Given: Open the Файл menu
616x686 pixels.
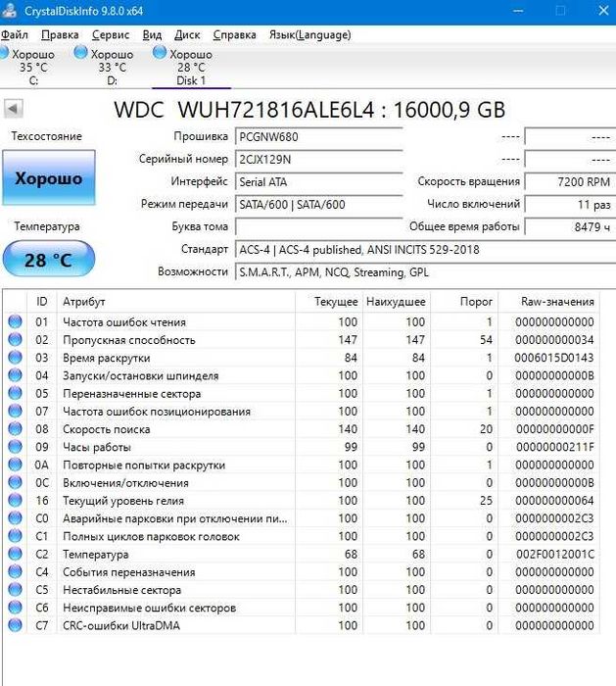Looking at the screenshot, I should tap(14, 35).
